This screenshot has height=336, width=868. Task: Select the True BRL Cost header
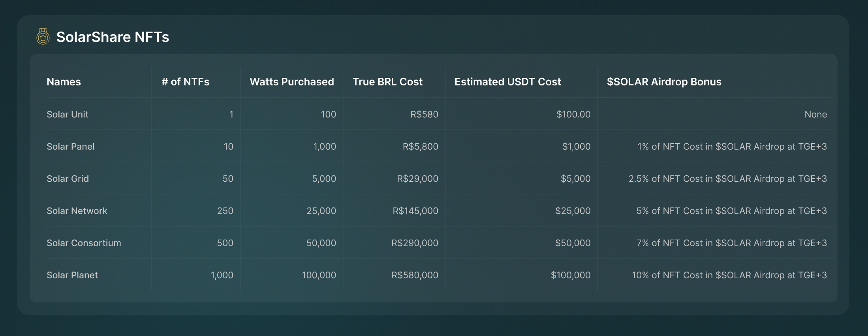(387, 82)
